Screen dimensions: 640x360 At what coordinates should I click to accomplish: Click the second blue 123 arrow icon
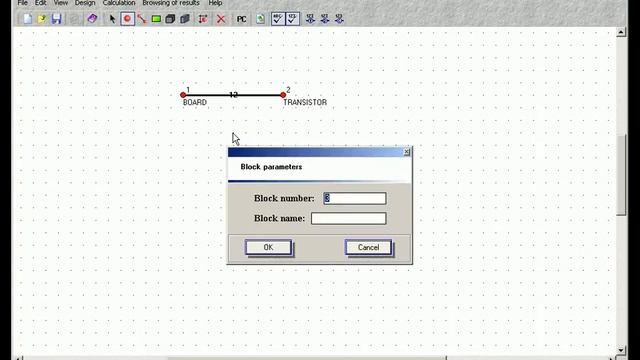(x=325, y=19)
